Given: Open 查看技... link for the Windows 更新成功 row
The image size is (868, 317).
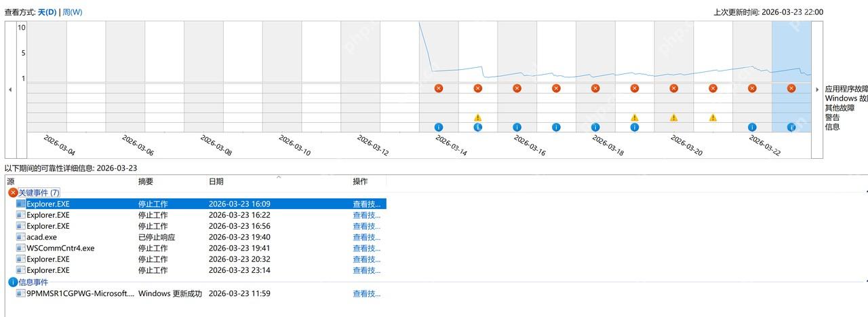Looking at the screenshot, I should tap(366, 294).
